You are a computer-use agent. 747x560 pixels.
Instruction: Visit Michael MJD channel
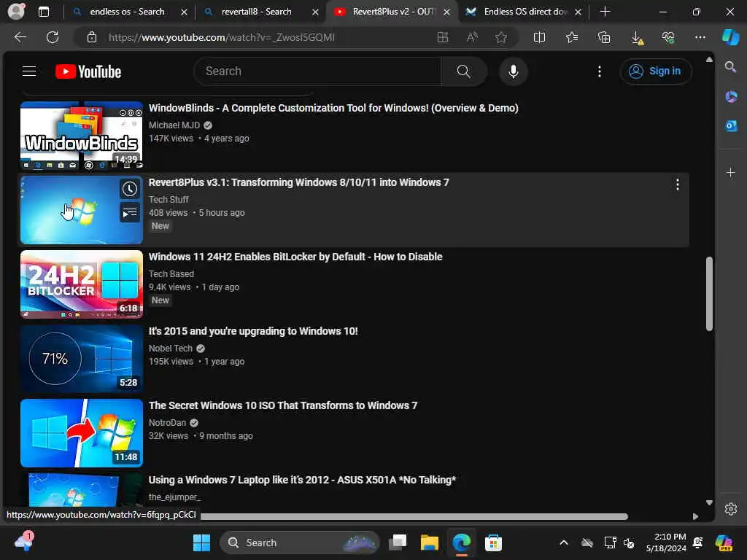[x=174, y=125]
